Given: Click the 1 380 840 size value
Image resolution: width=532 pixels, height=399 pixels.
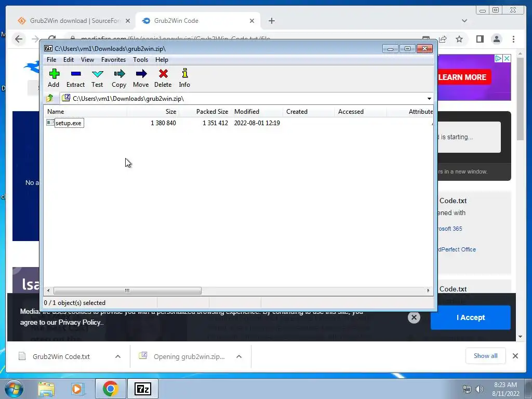Looking at the screenshot, I should 163,123.
